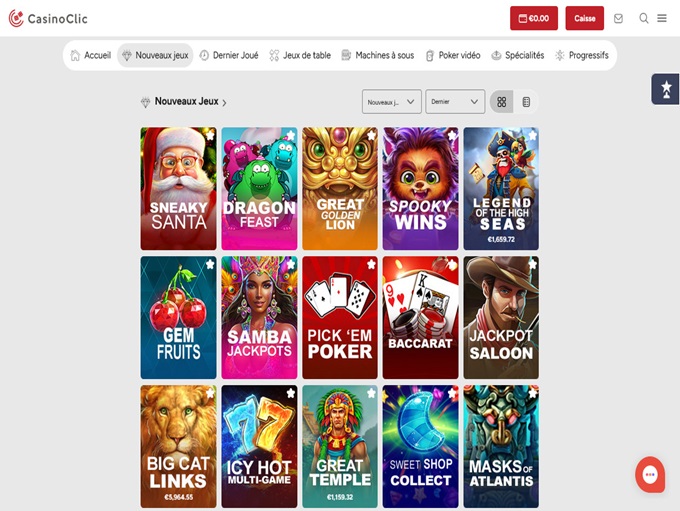Viewport: 680px width, 511px height.
Task: Open the live chat bubble
Action: click(650, 474)
